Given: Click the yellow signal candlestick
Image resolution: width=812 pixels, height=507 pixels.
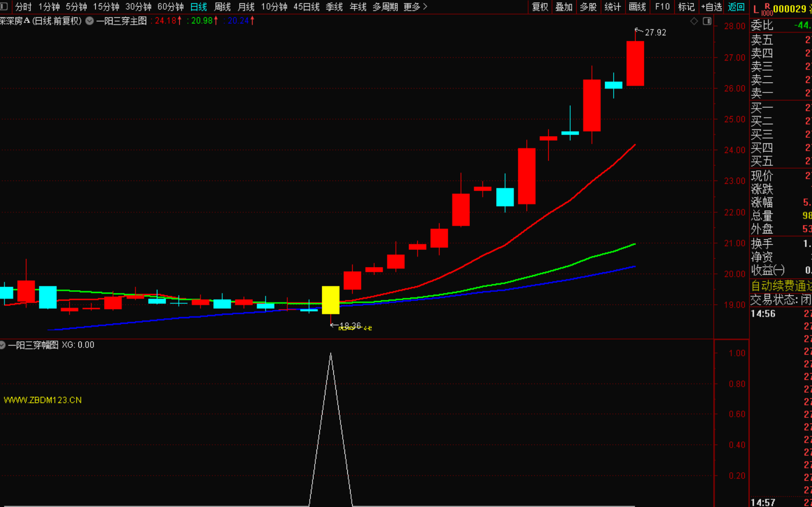Looking at the screenshot, I should (330, 300).
